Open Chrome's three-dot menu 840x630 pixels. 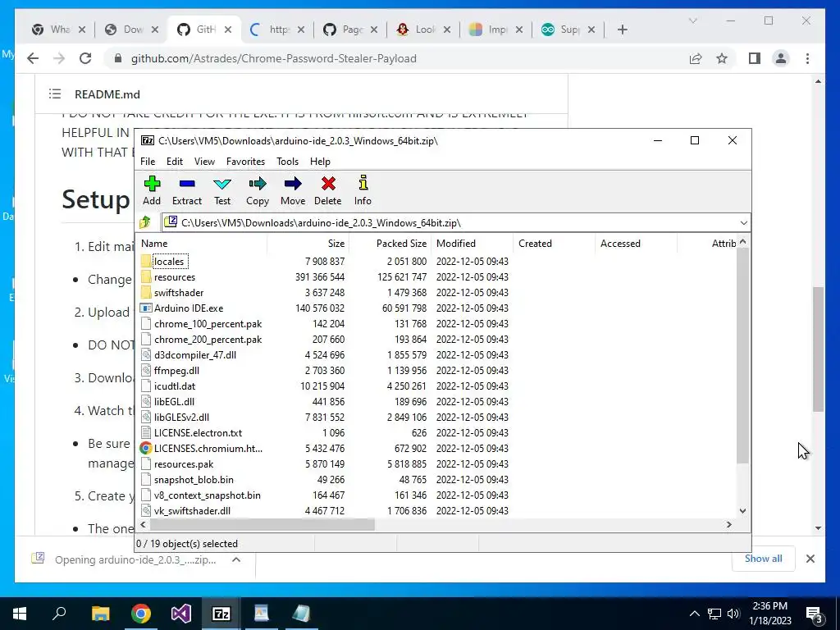point(807,58)
